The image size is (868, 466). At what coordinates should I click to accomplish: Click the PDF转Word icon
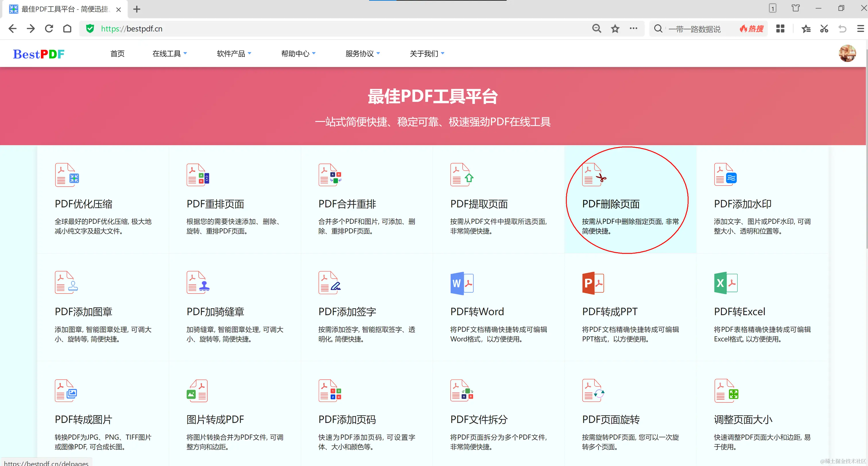pos(462,283)
